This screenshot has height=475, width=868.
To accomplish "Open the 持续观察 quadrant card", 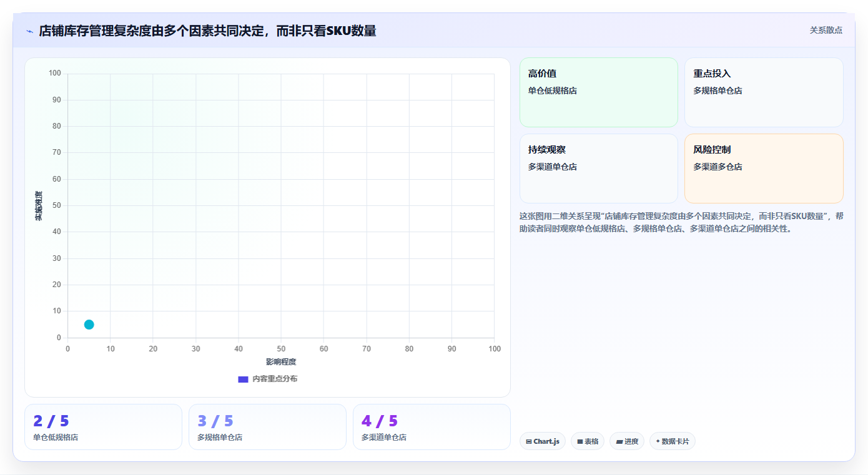I will (x=599, y=169).
